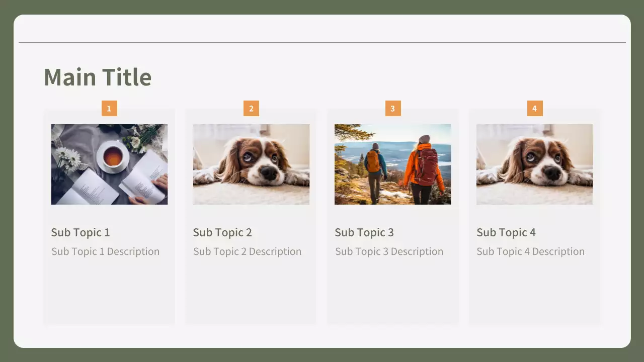Pick the orange number 4 badge
This screenshot has width=644, height=362.
pos(535,108)
